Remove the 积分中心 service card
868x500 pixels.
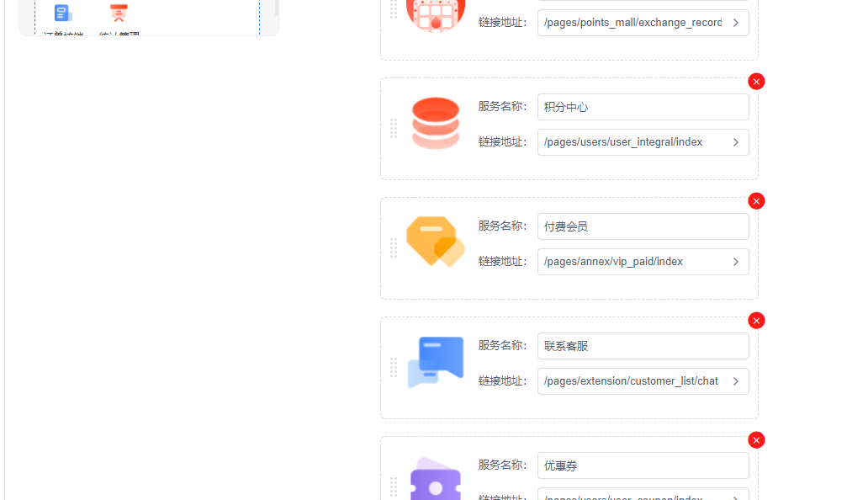756,82
